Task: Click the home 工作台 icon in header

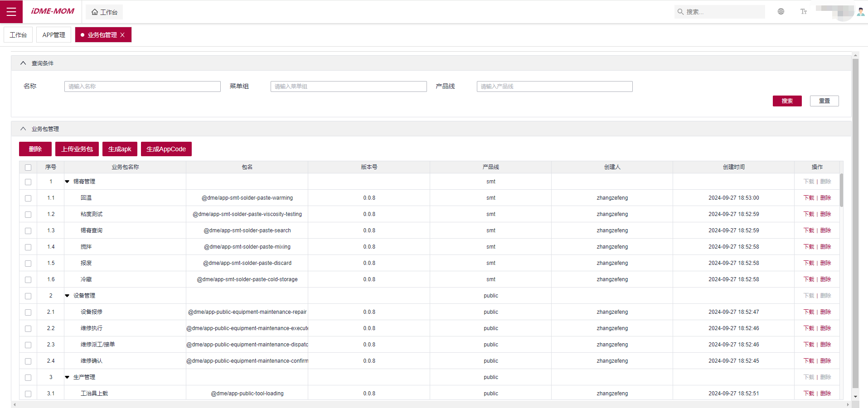Action: point(95,12)
